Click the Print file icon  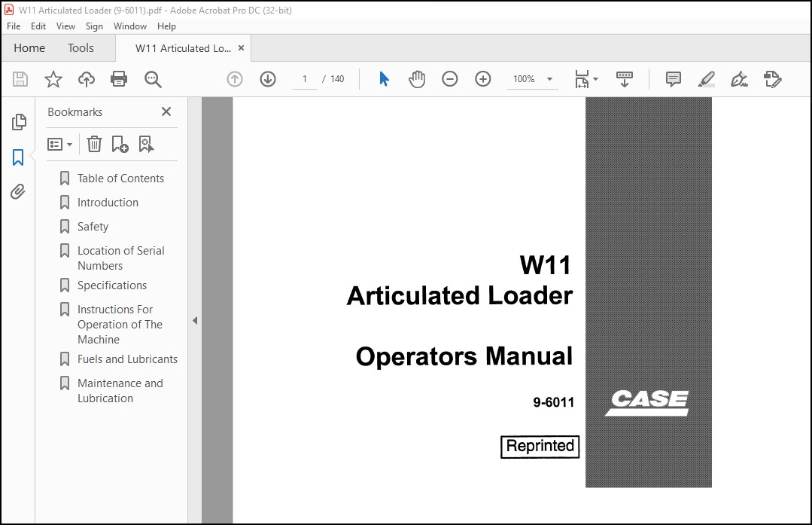119,79
